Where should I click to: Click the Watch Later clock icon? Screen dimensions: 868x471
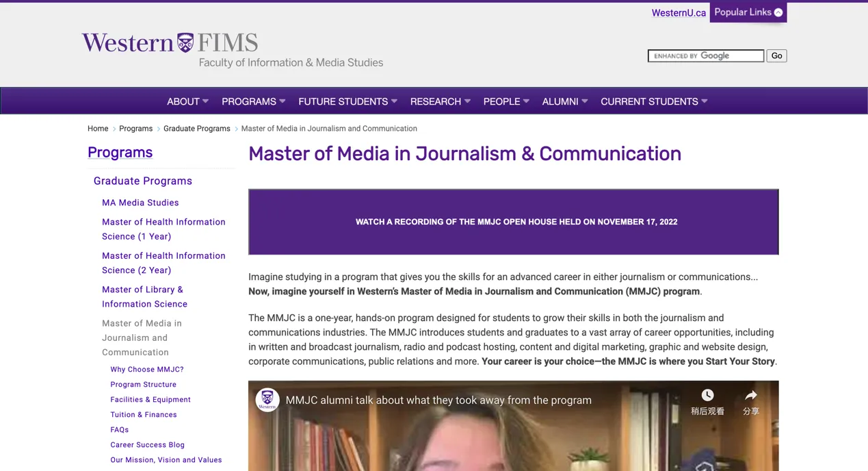707,395
